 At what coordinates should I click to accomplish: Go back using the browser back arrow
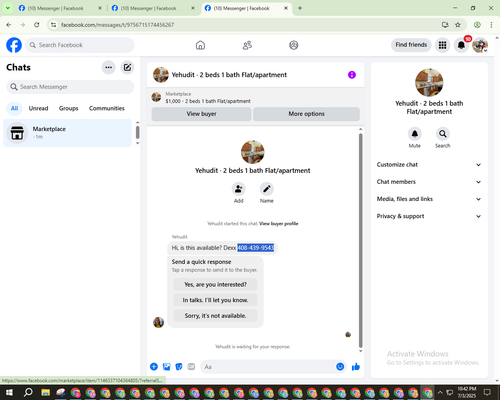tap(9, 25)
